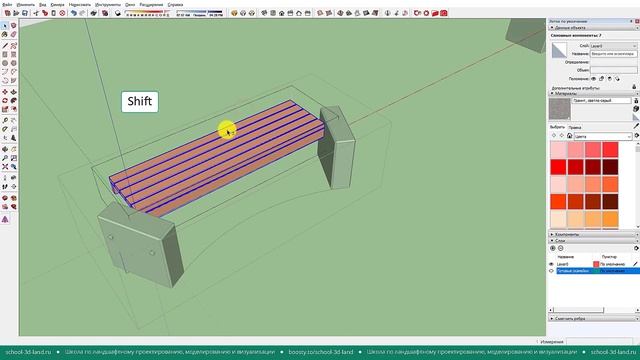Select the Eraser tool
The image size is (640, 360).
coord(13,34)
